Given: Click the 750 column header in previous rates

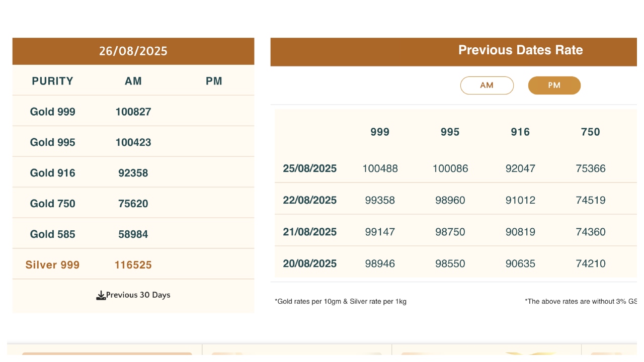Looking at the screenshot, I should (590, 132).
